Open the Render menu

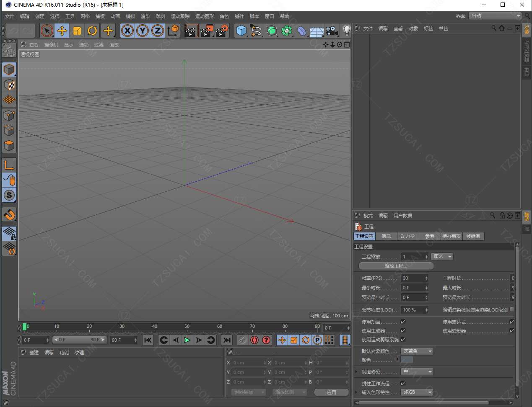pyautogui.click(x=145, y=16)
